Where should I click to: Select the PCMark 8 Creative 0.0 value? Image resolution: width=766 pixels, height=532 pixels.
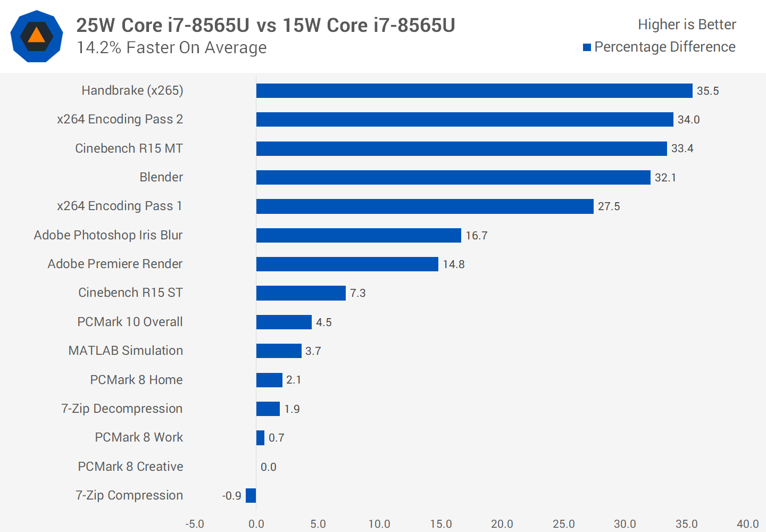(x=268, y=467)
